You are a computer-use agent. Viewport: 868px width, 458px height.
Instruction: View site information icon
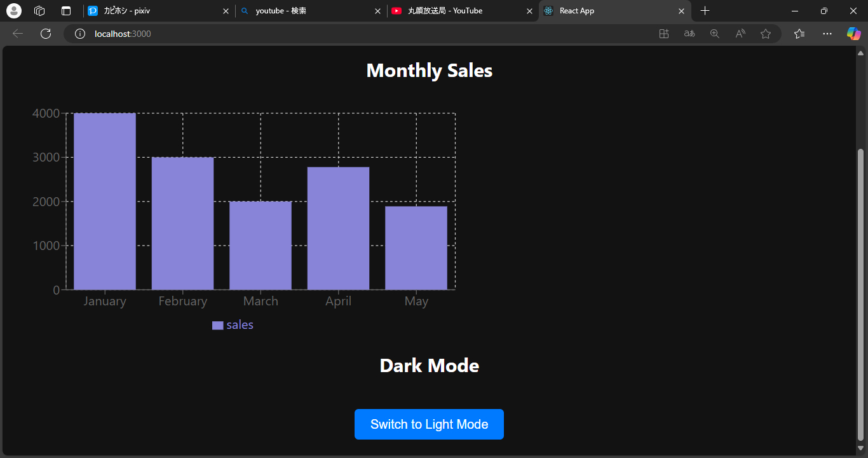click(80, 34)
